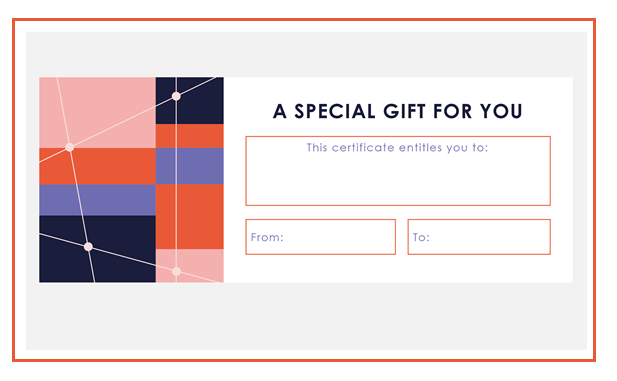Image resolution: width=617 pixels, height=381 pixels.
Task: Select the small pink rectangle at graphic's bottom-right
Action: click(190, 266)
